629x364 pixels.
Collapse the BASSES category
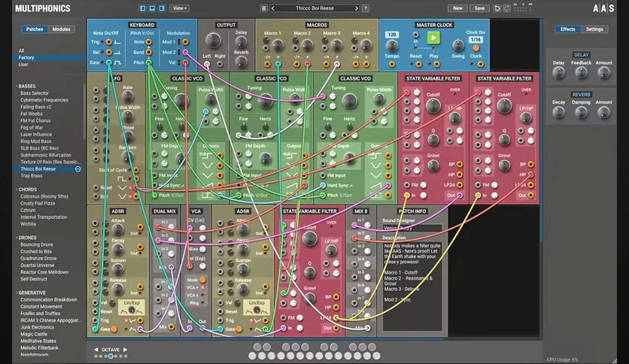[27, 86]
